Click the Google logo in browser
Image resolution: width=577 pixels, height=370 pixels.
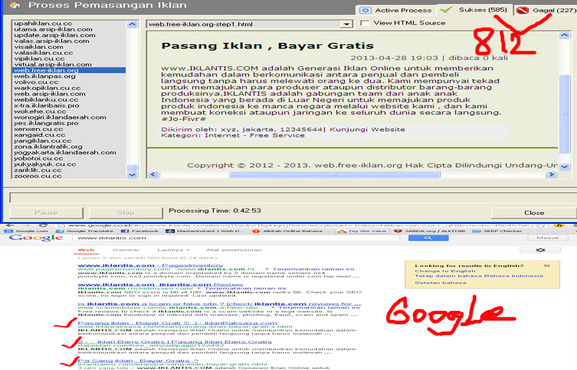(36, 238)
